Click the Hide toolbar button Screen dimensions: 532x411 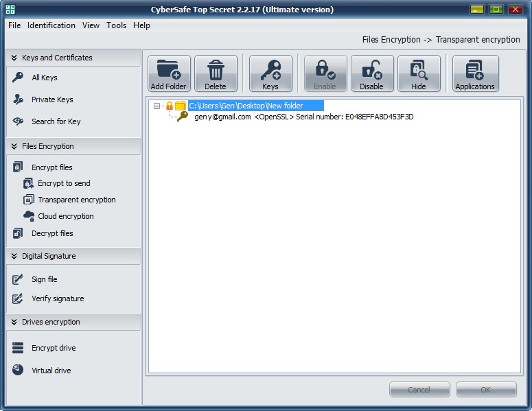click(419, 73)
